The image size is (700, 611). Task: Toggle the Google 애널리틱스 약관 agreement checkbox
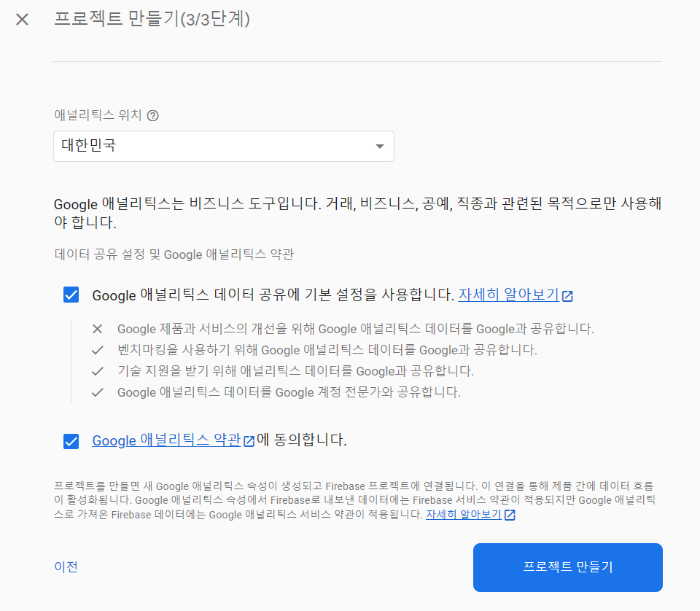pos(71,441)
